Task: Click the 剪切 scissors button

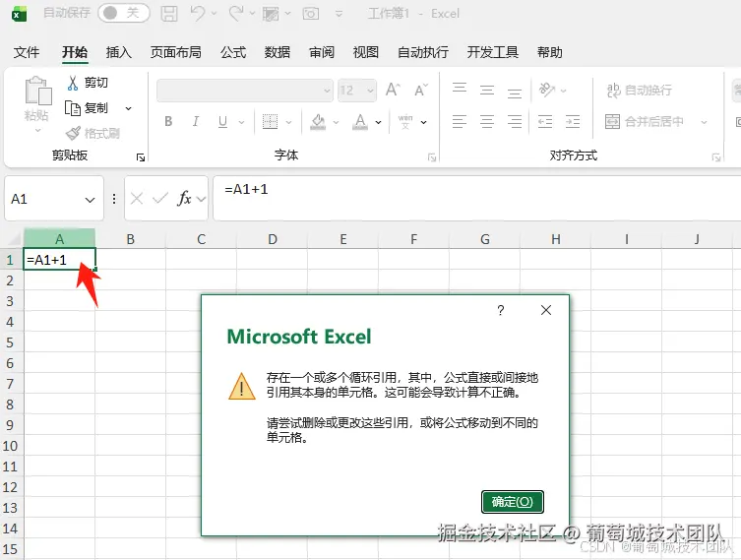Action: [x=88, y=83]
